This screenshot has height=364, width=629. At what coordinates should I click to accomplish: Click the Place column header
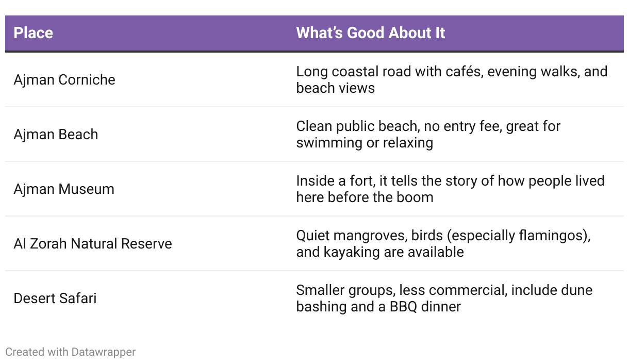[33, 33]
